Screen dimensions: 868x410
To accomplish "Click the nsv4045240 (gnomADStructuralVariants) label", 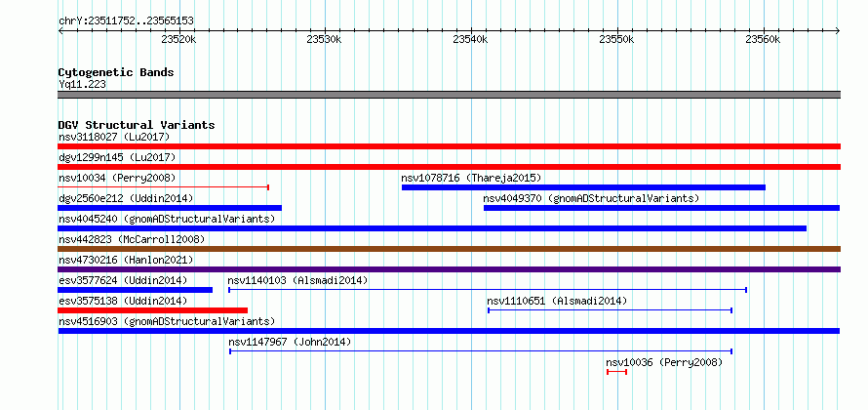I will (167, 219).
